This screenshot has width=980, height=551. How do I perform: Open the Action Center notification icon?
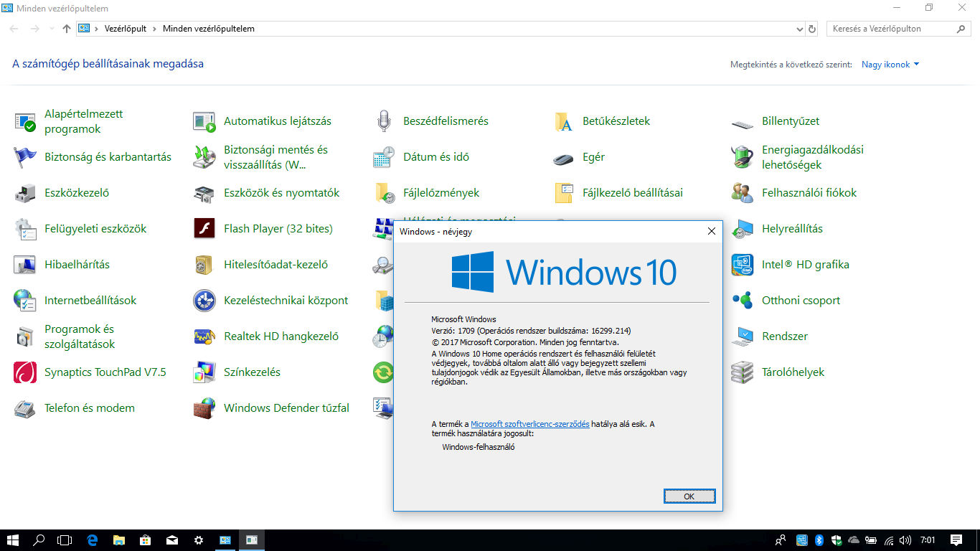coord(956,540)
